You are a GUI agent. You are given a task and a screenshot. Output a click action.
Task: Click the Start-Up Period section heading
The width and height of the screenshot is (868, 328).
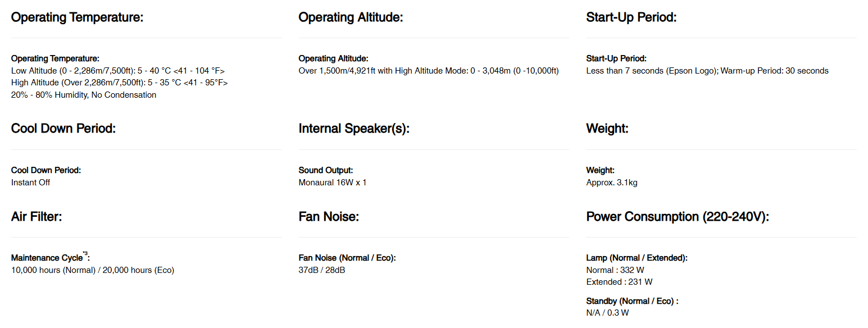click(631, 17)
